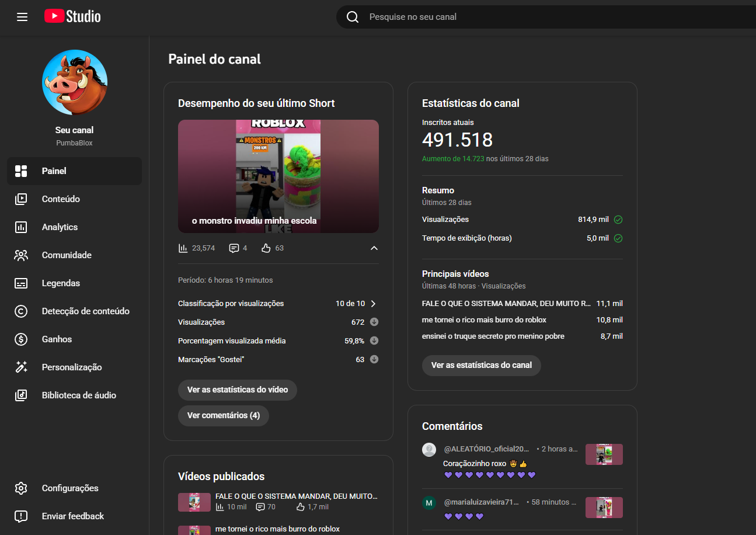This screenshot has width=756, height=535.
Task: Click the search magnifier icon
Action: click(x=353, y=17)
